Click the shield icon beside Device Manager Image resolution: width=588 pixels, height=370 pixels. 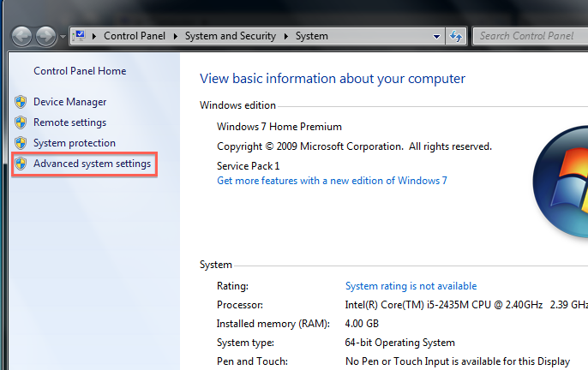(x=21, y=102)
